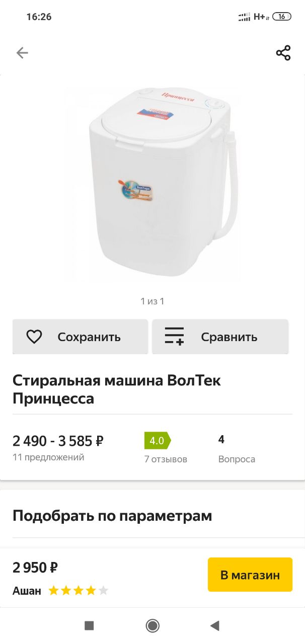
Task: Tap the Ашан store star rating
Action: (x=78, y=591)
